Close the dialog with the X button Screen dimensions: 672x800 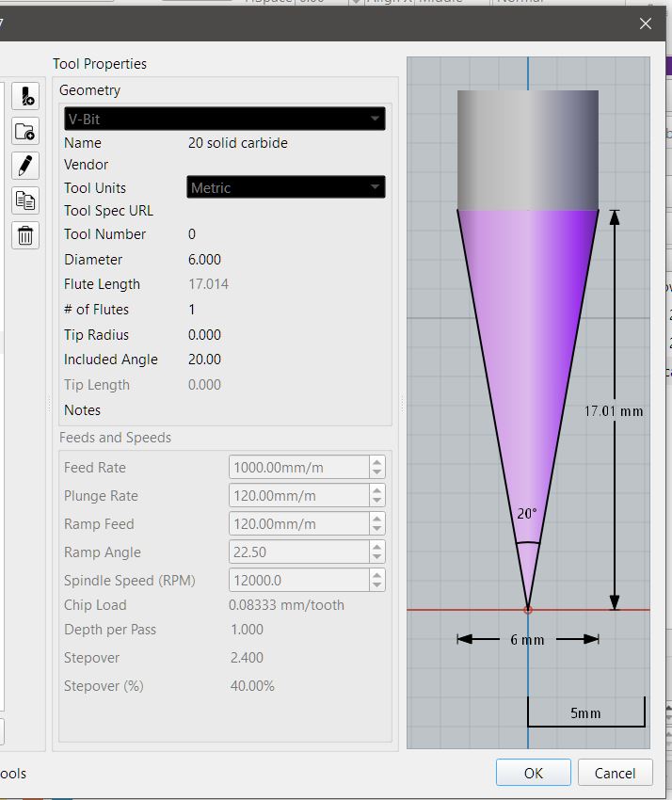pos(646,24)
